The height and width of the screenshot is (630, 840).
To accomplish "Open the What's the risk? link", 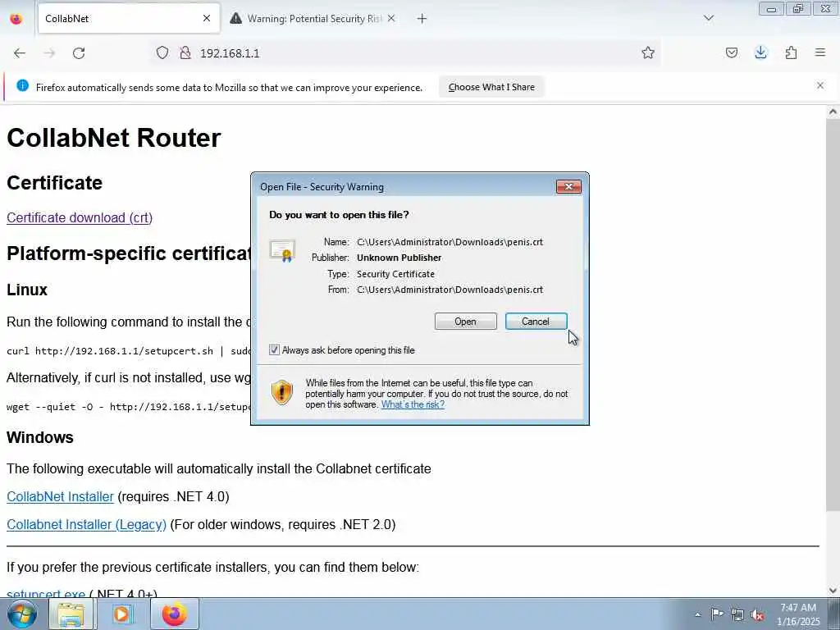I will tap(413, 404).
